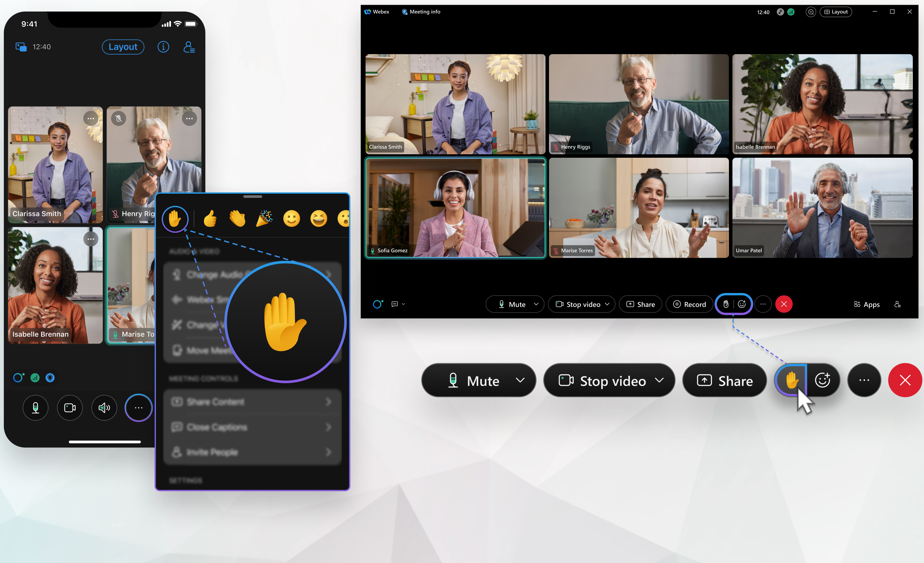The image size is (924, 563).
Task: Click the Invite People menu item
Action: point(253,452)
